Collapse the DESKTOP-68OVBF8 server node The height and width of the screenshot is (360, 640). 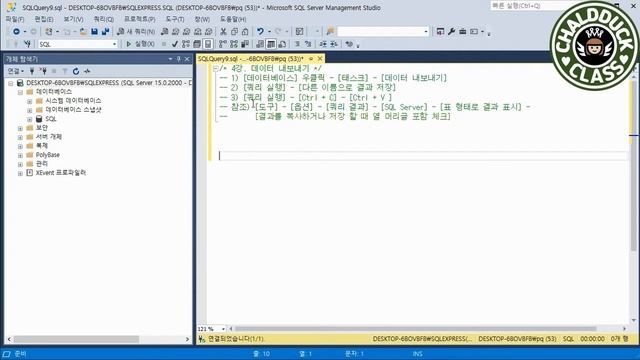pyautogui.click(x=11, y=83)
